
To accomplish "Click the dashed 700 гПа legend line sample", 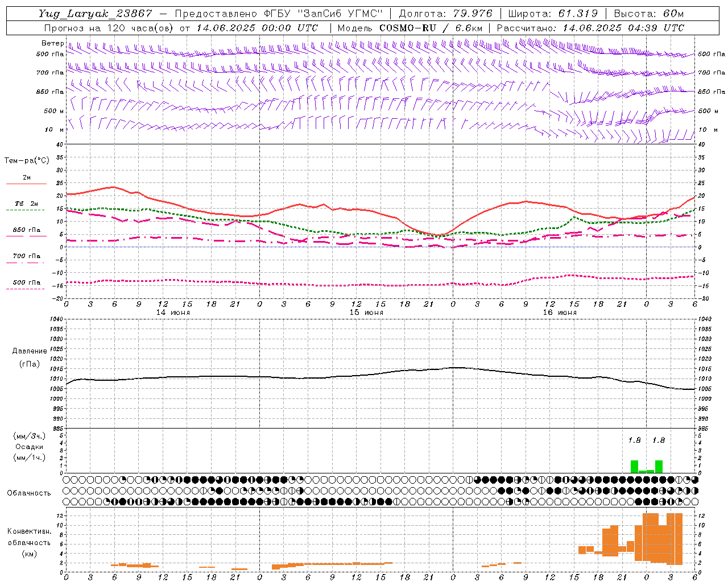I will pyautogui.click(x=25, y=263).
